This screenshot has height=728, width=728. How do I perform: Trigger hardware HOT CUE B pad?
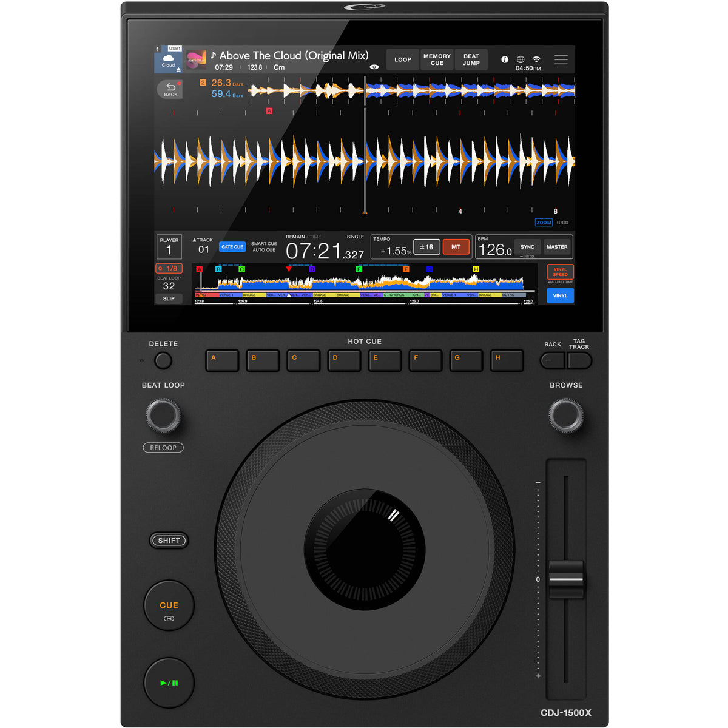[x=263, y=361]
